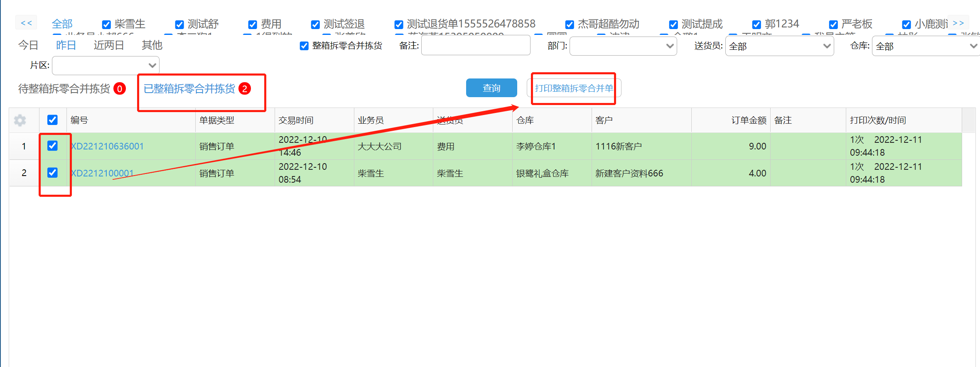Screen dimensions: 980x367
Task: Uncheck row XD221210636001 checkbox
Action: point(52,146)
